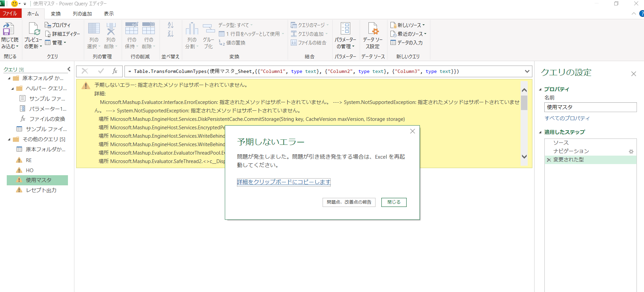
Task: Click the プレビューの更新 refresh icon
Action: coord(34,29)
